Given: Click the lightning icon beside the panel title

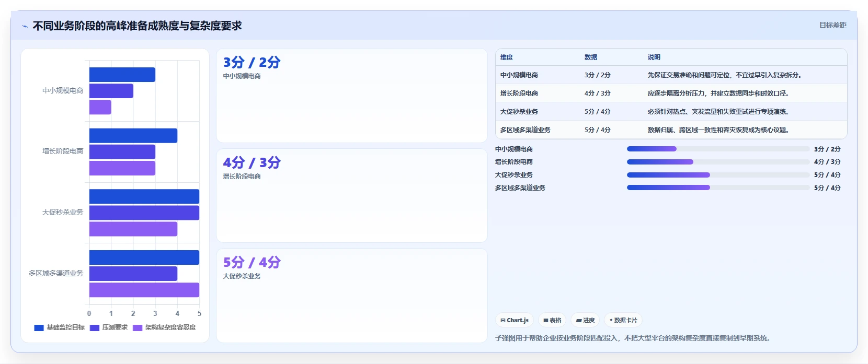Looking at the screenshot, I should click(x=25, y=26).
